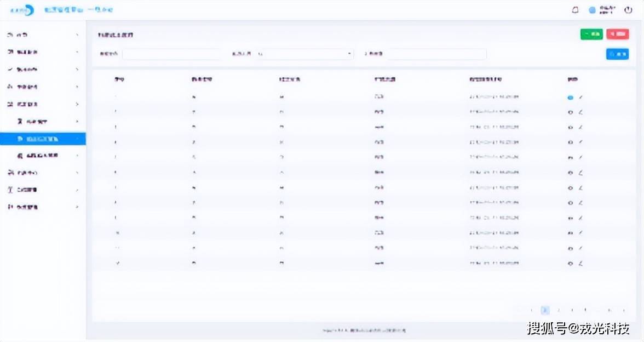Open the middle filter dropdown above the table

coord(304,54)
